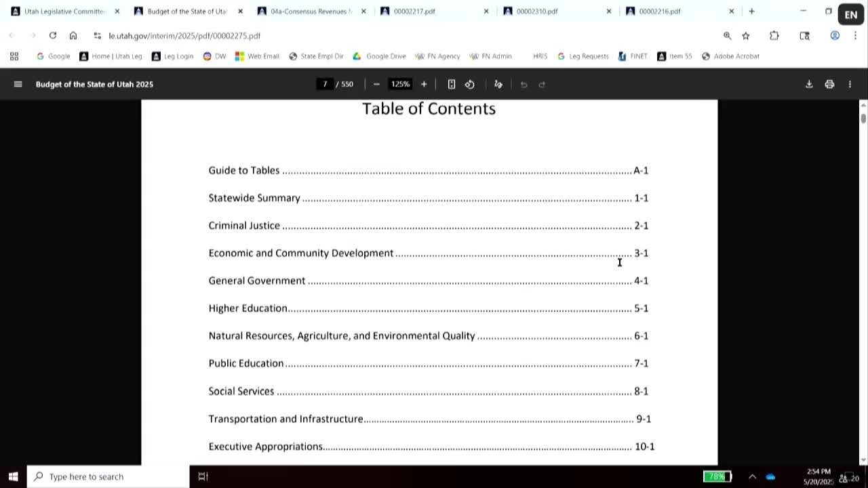This screenshot has width=868, height=488.
Task: Open the browser three-dot customize menu
Action: pyautogui.click(x=856, y=35)
